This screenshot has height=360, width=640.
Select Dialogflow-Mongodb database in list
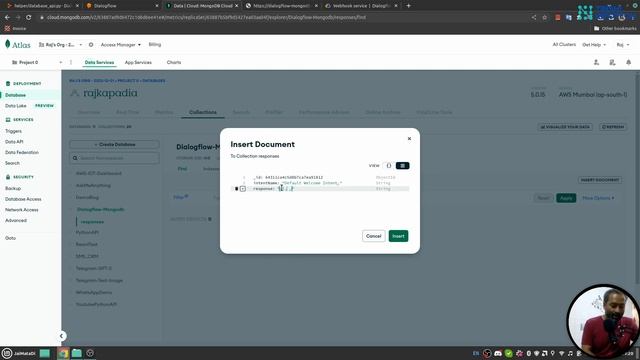click(x=100, y=209)
